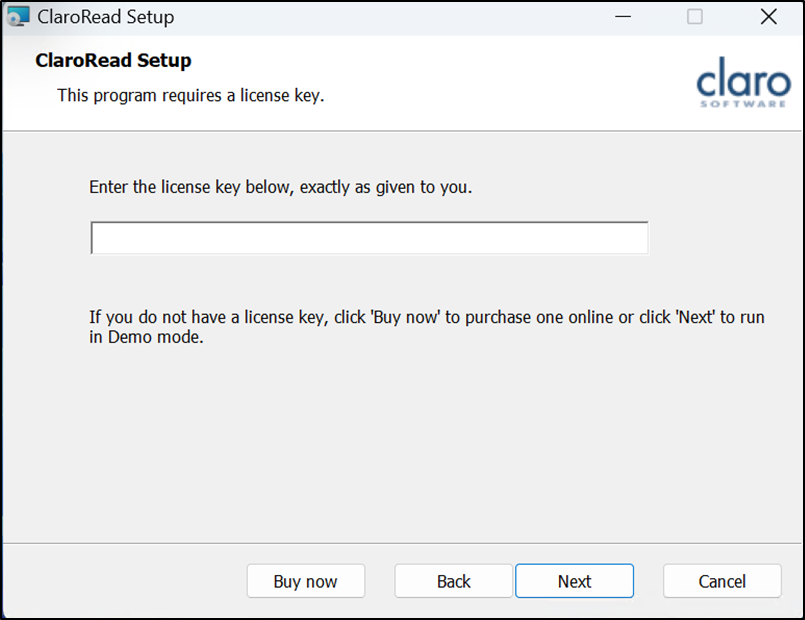Close the ClaroRead Setup window
Screen dimensions: 805x620
(768, 17)
